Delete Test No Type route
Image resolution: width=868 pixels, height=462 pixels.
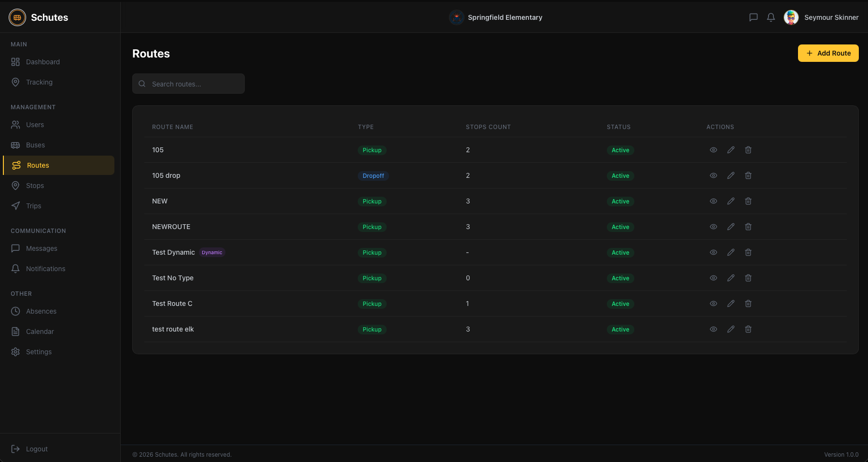tap(748, 278)
